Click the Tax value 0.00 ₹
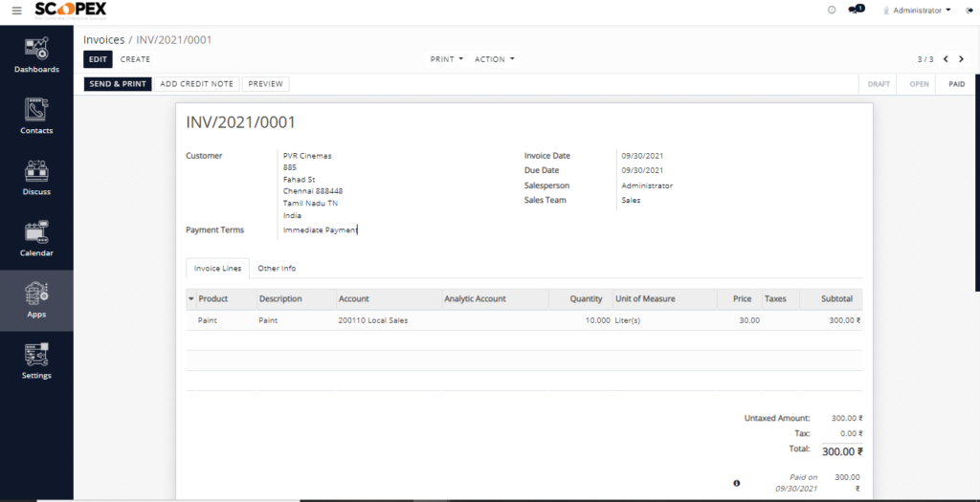The width and height of the screenshot is (980, 502). click(852, 433)
